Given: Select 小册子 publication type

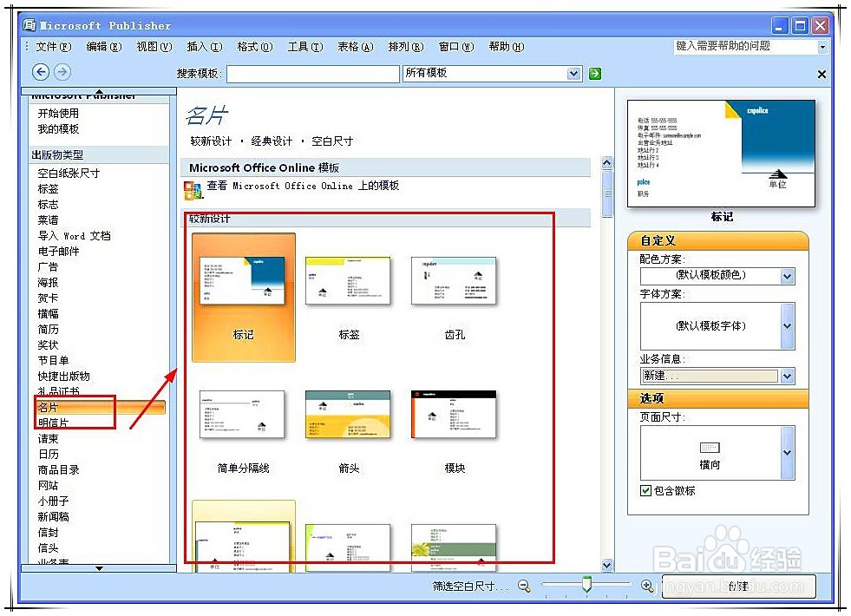Looking at the screenshot, I should [x=53, y=501].
